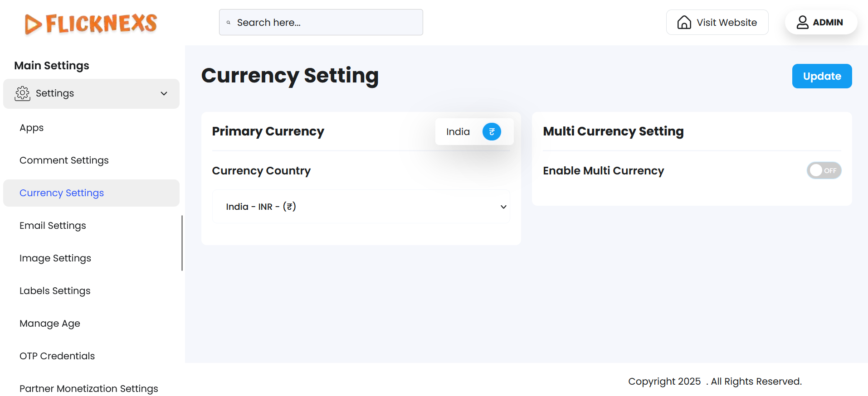Focus the Search here input field
868x396 pixels.
[x=327, y=23]
